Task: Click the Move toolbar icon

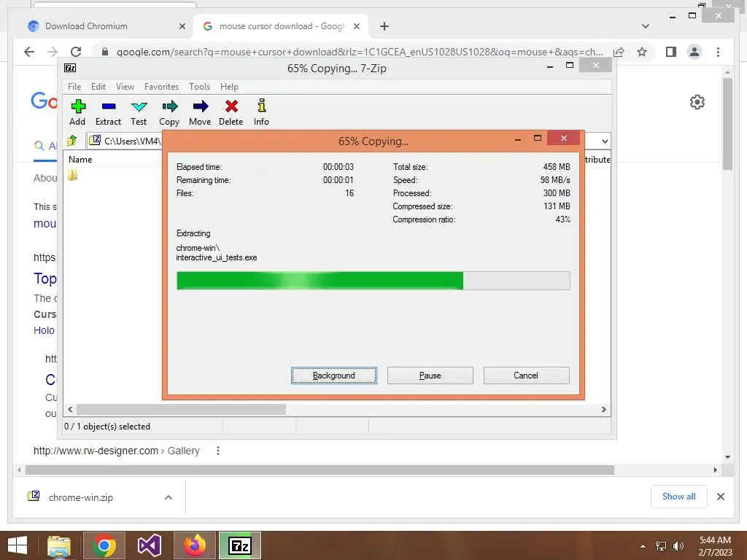Action: [x=200, y=106]
